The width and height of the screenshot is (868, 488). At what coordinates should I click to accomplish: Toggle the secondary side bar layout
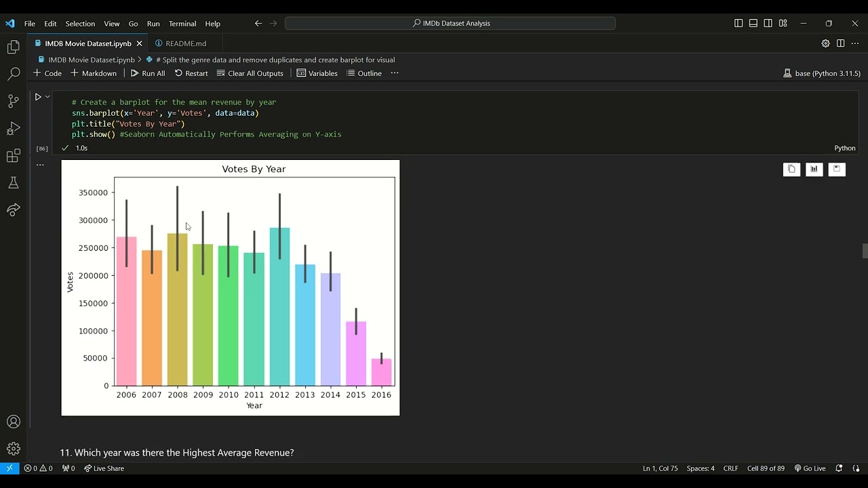click(768, 23)
